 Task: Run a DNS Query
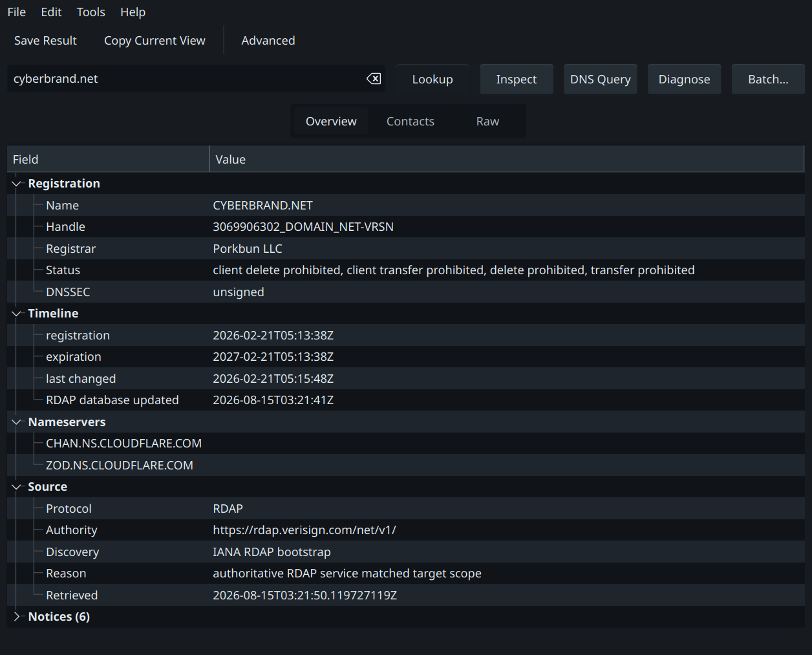(601, 79)
